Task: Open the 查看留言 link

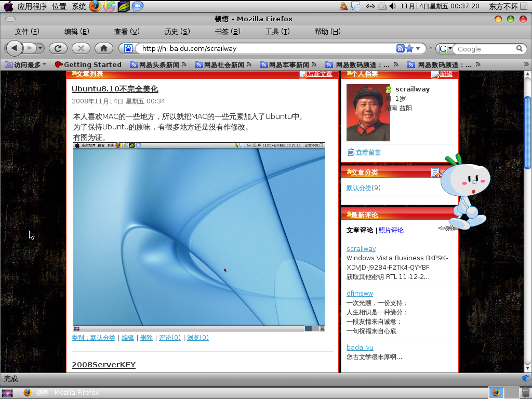Action: pyautogui.click(x=368, y=152)
